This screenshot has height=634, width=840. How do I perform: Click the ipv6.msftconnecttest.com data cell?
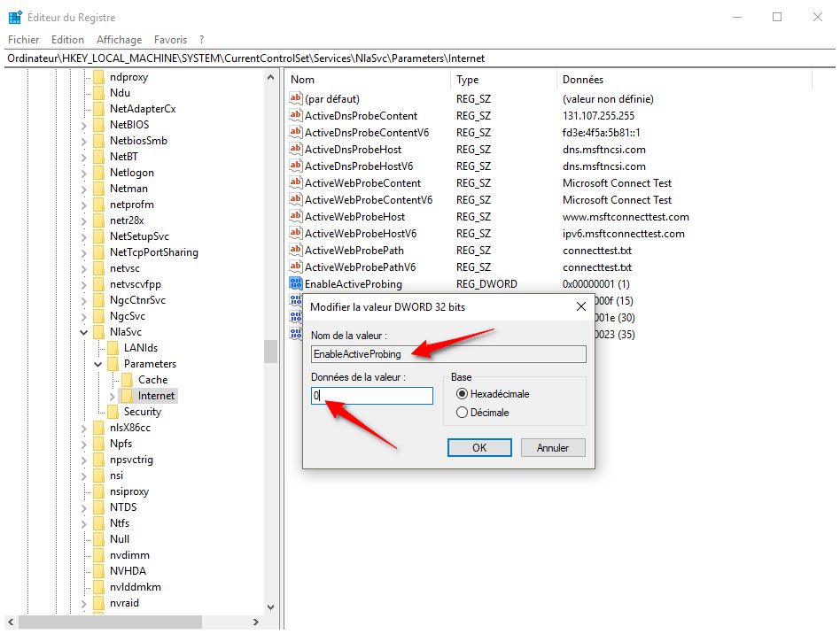624,234
